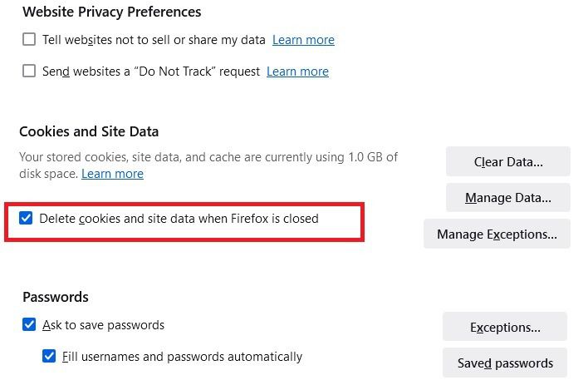Click 'Delete cookies and site data' label text

click(x=180, y=219)
